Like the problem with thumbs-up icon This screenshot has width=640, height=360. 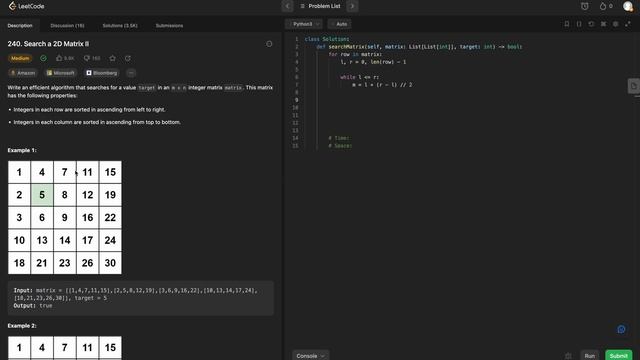click(x=59, y=58)
